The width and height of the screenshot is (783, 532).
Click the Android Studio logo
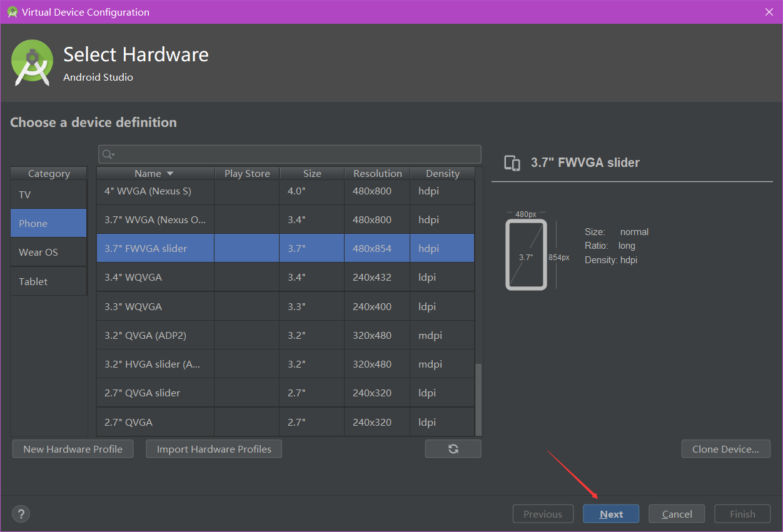pos(32,63)
